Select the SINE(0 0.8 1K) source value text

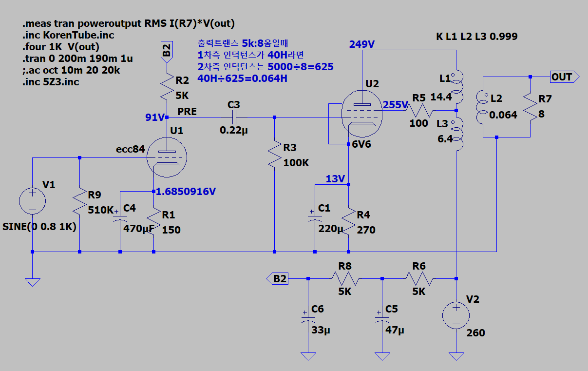(40, 227)
